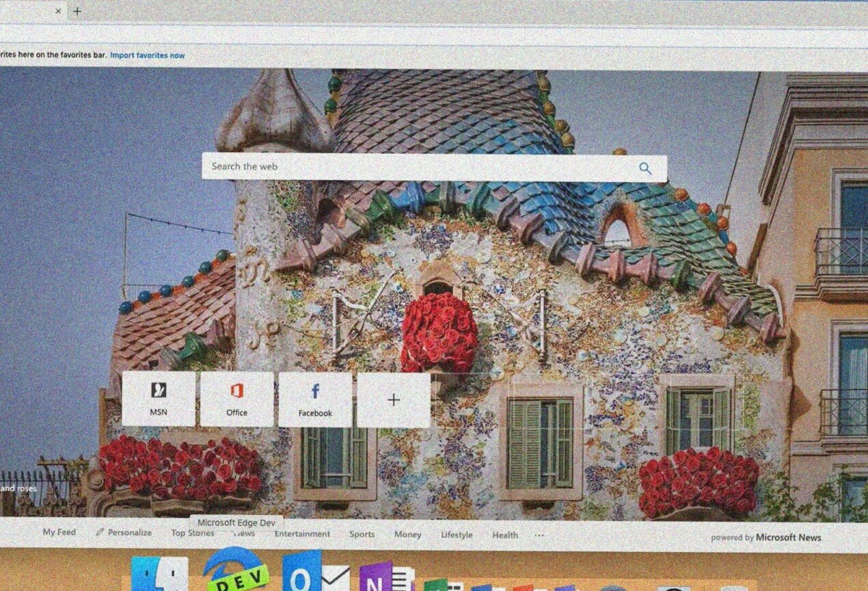The image size is (868, 591).
Task: Select the Sports news category
Action: [x=362, y=534]
